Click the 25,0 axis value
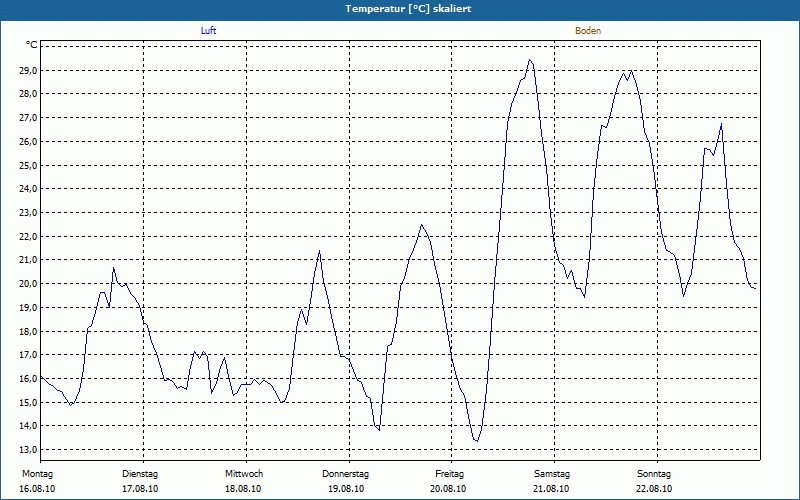The image size is (800, 500). point(28,165)
